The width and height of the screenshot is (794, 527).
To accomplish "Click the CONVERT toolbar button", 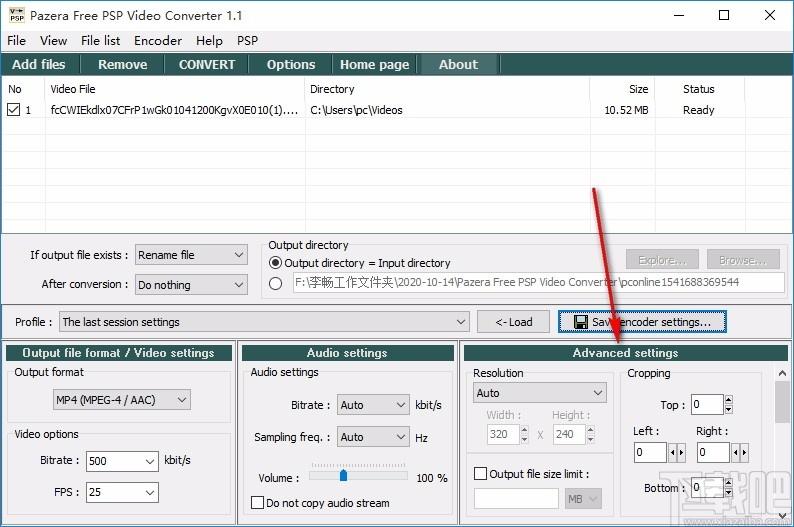I will 207,64.
